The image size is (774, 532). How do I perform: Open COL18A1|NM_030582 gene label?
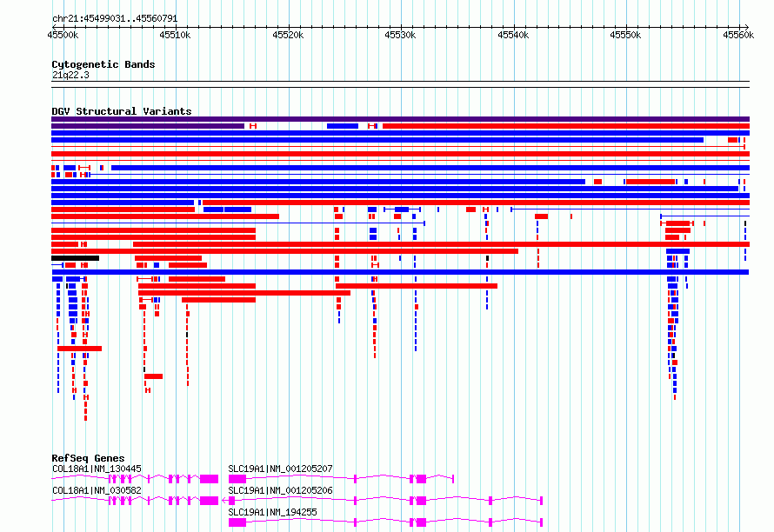(97, 490)
